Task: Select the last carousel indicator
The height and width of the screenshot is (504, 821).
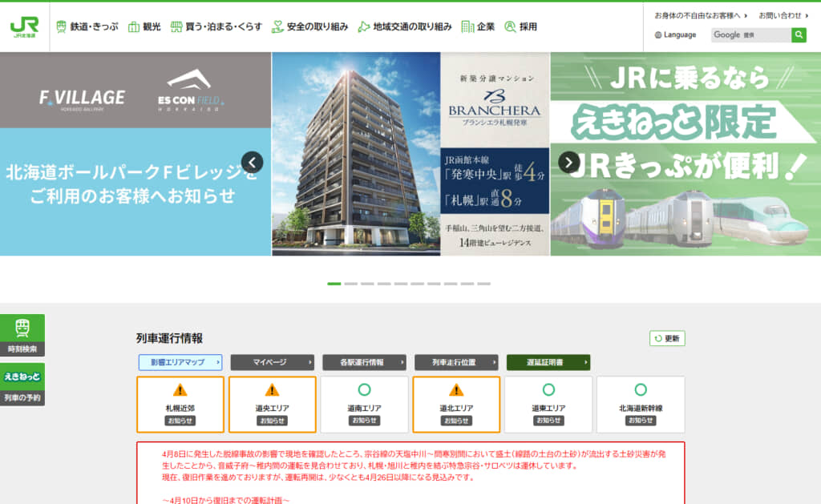Action: 483,284
